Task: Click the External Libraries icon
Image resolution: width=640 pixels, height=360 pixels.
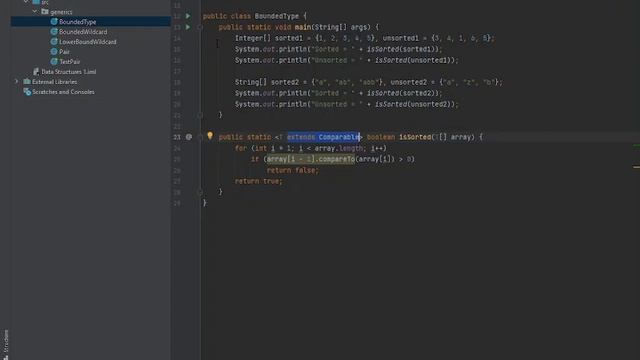Action: pos(27,82)
